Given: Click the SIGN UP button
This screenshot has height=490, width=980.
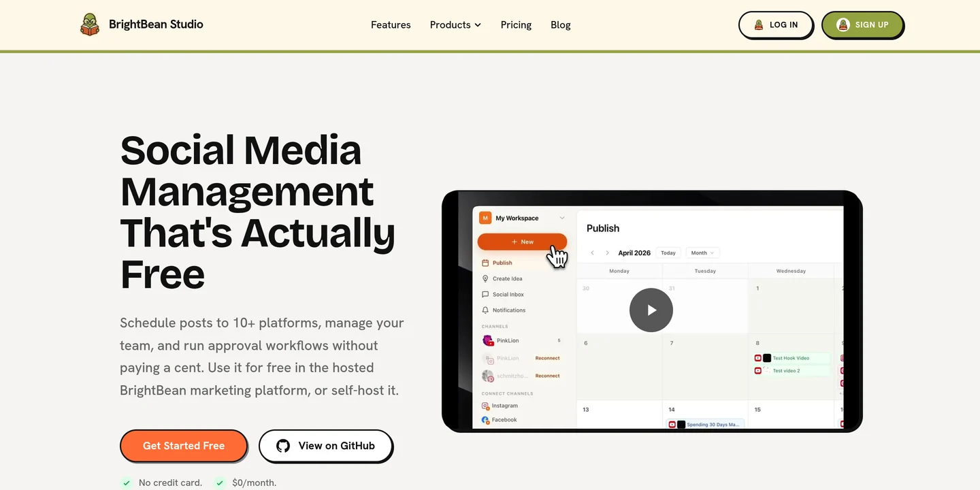Looking at the screenshot, I should 862,24.
